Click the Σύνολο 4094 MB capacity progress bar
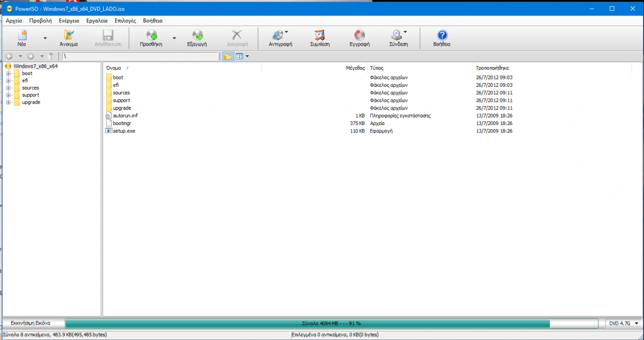The height and width of the screenshot is (340, 644). (331, 323)
